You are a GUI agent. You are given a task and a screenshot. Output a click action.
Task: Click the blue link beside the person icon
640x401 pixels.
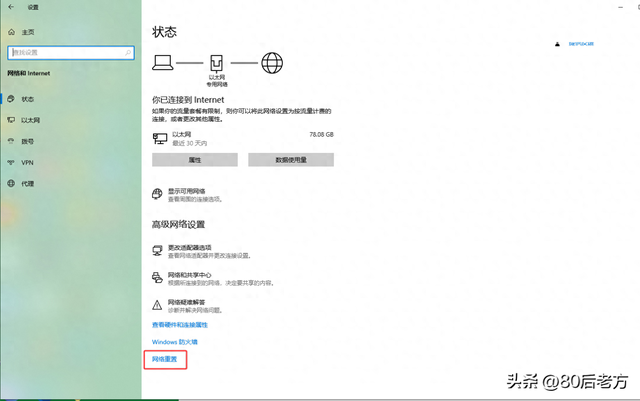point(581,44)
